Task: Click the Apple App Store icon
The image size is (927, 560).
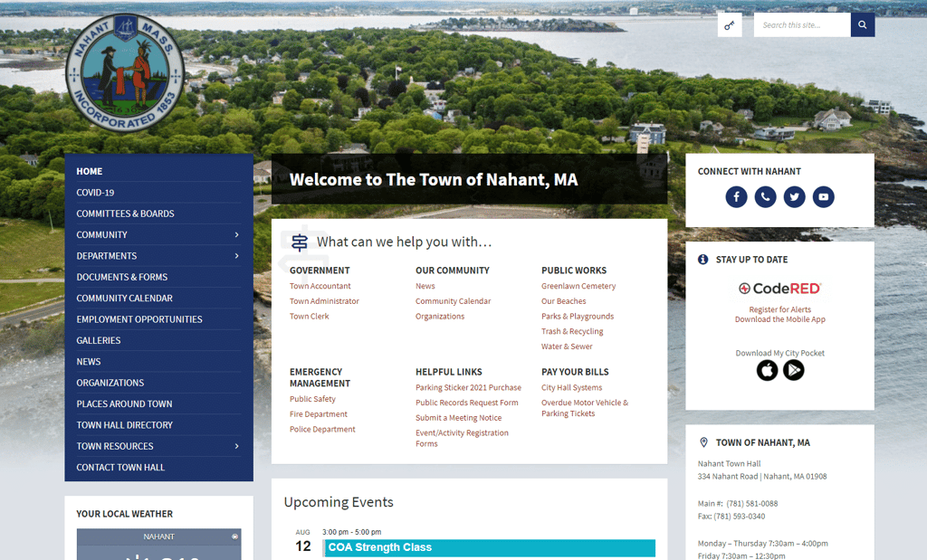Action: [x=767, y=370]
